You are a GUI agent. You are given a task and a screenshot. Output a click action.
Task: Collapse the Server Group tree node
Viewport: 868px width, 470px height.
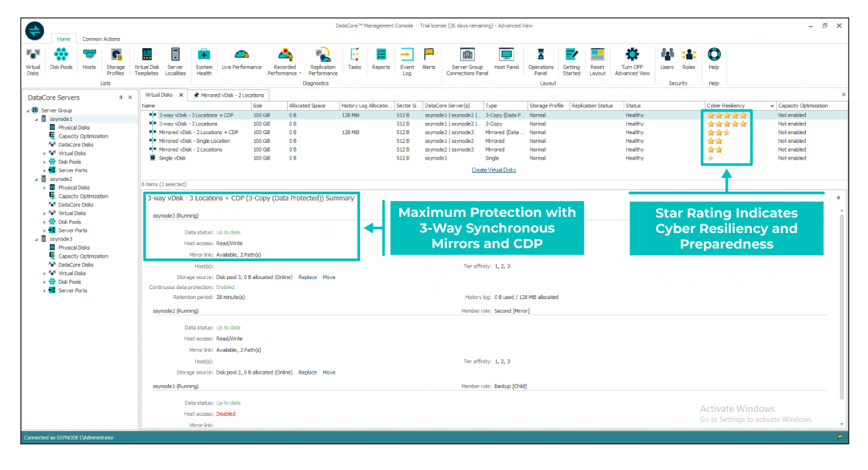(27, 110)
